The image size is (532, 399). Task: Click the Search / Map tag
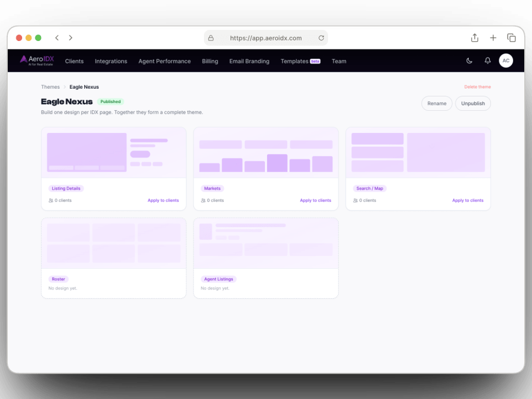[x=370, y=188]
